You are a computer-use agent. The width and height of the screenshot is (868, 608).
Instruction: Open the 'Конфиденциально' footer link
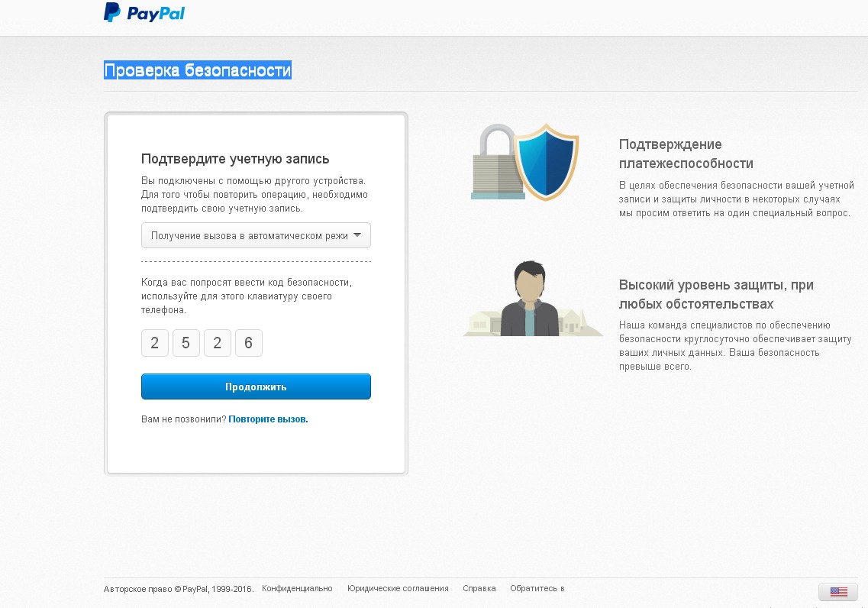297,588
